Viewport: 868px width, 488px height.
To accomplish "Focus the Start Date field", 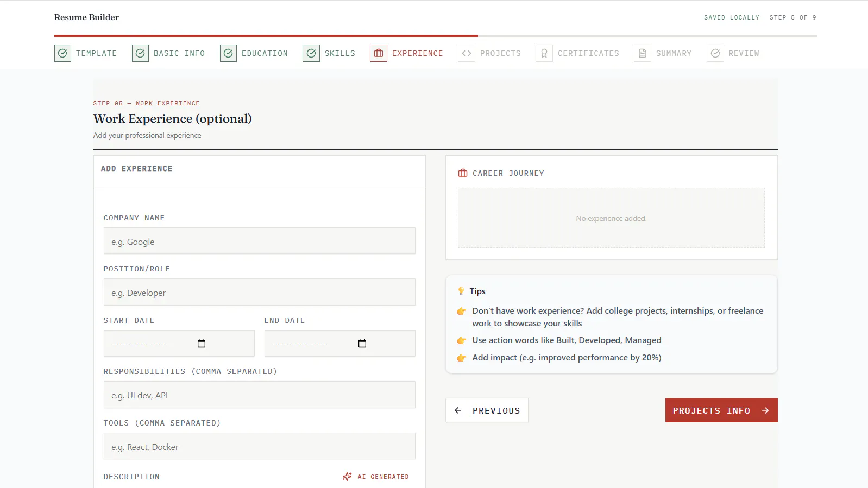I will 179,344.
